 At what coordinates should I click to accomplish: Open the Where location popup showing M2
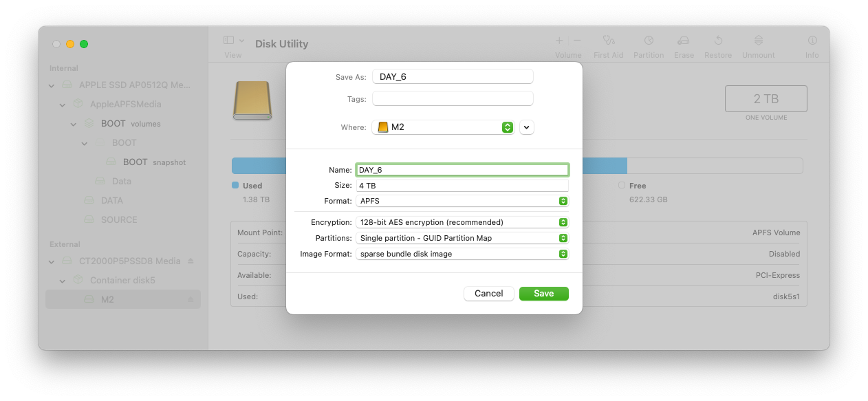click(x=443, y=127)
